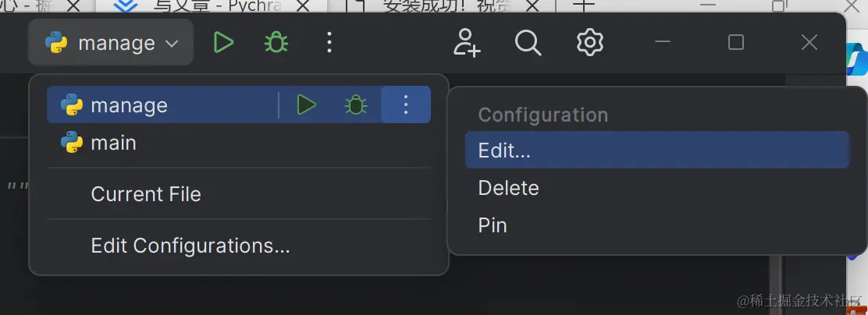Image resolution: width=868 pixels, height=315 pixels.
Task: Debug the manage configuration from the popup row
Action: pyautogui.click(x=356, y=104)
